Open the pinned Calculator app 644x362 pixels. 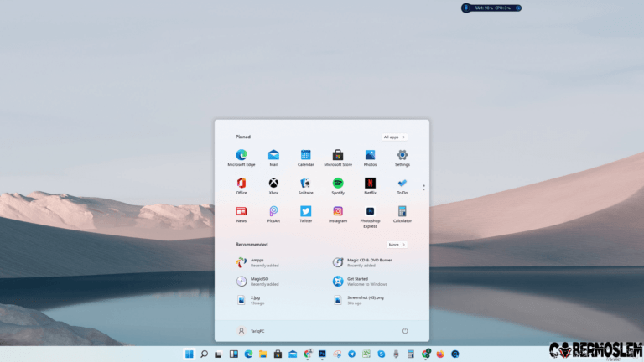point(402,215)
